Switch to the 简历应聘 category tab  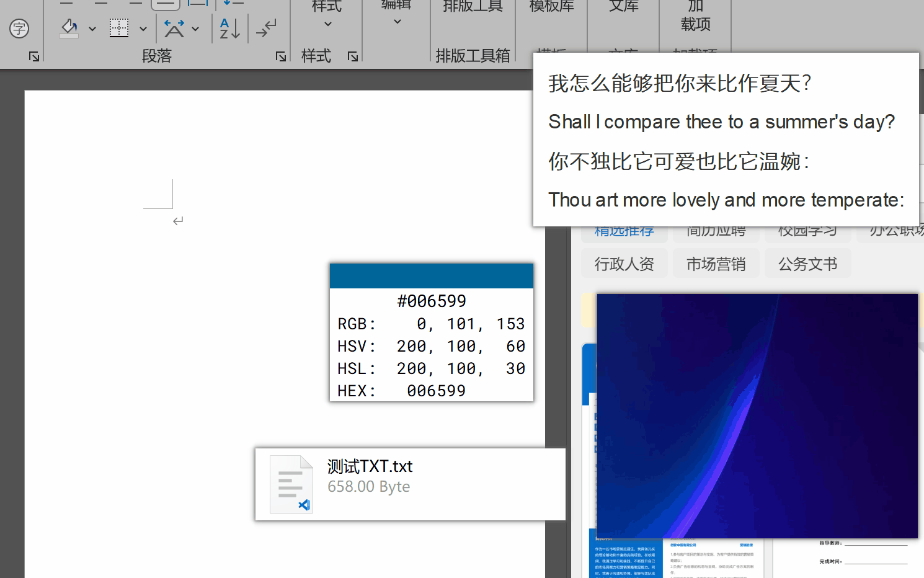click(716, 229)
